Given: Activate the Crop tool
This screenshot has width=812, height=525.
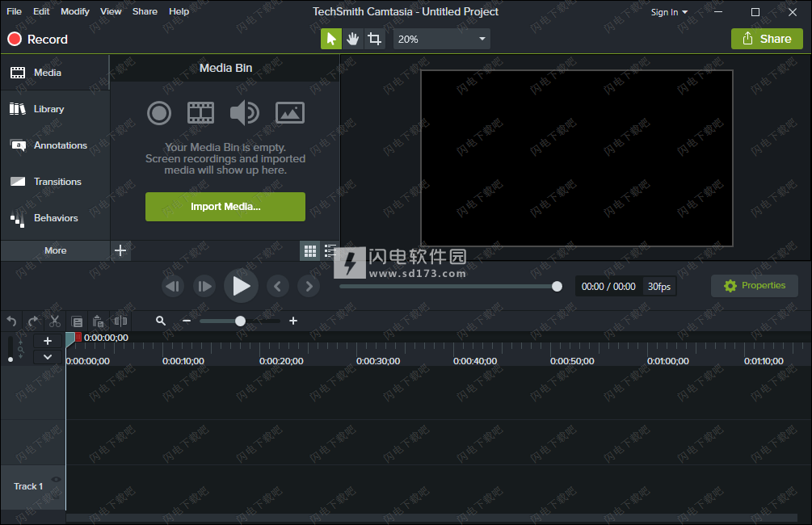Looking at the screenshot, I should tap(374, 39).
